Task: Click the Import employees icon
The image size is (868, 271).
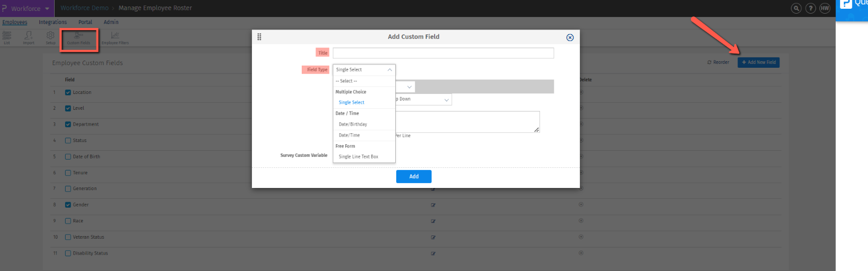Action: coord(28,37)
